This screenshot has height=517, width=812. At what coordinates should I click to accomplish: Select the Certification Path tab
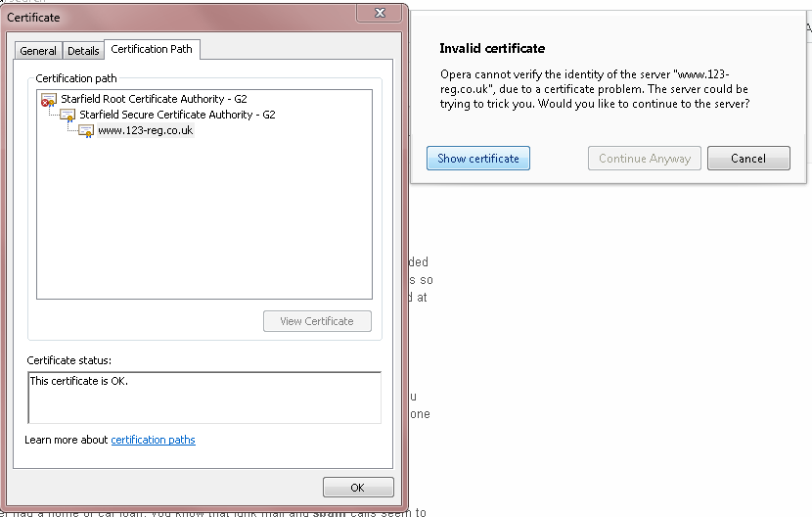coord(152,49)
